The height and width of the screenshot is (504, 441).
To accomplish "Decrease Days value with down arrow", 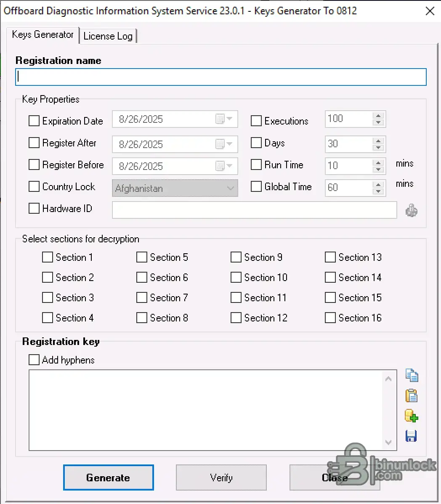I will point(378,148).
